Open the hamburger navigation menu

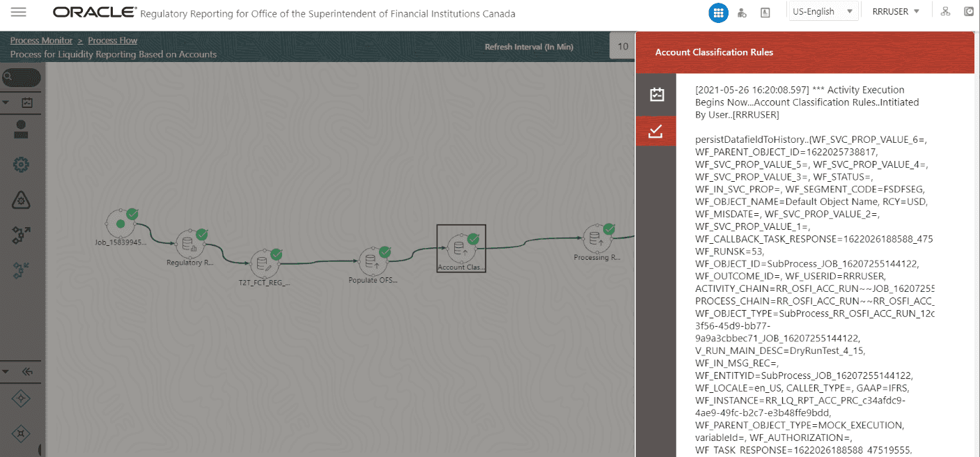pyautogui.click(x=19, y=12)
